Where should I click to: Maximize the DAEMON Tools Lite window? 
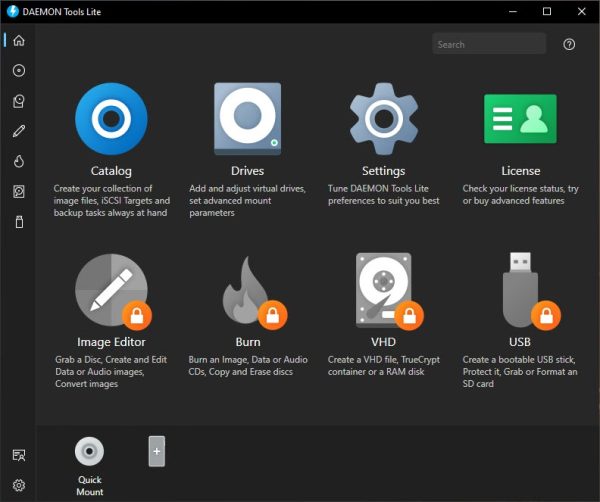point(547,11)
